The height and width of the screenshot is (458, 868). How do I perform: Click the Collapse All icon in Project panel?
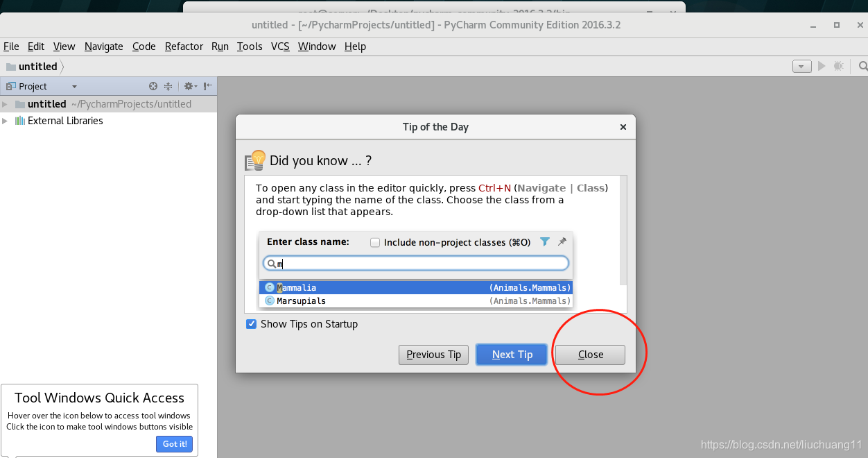click(x=168, y=86)
